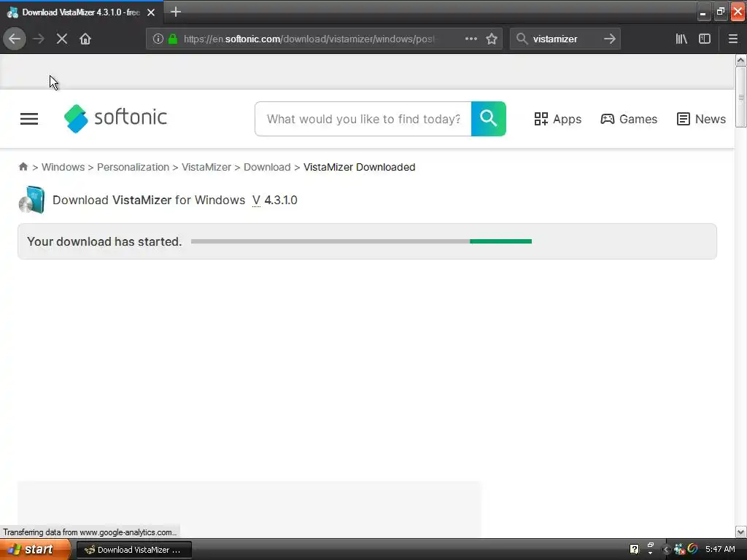
Task: Click the teal Softonic search button
Action: click(488, 119)
